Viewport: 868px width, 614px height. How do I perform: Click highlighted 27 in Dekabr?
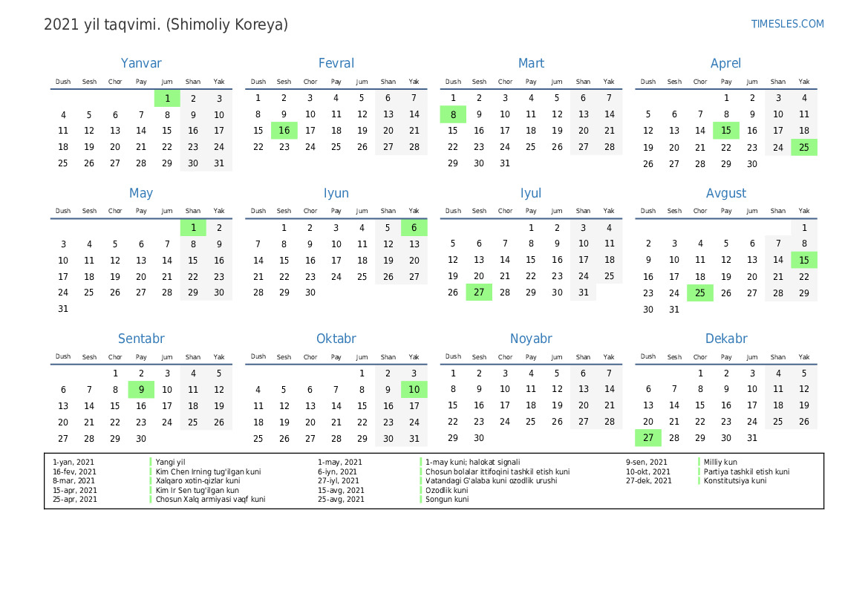pyautogui.click(x=647, y=438)
